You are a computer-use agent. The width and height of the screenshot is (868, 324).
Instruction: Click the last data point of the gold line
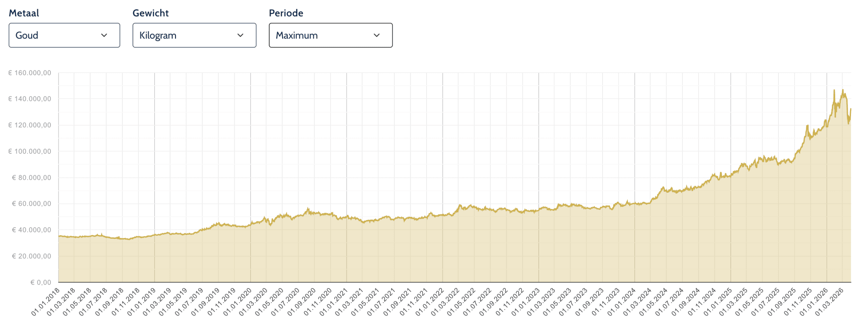(851, 109)
